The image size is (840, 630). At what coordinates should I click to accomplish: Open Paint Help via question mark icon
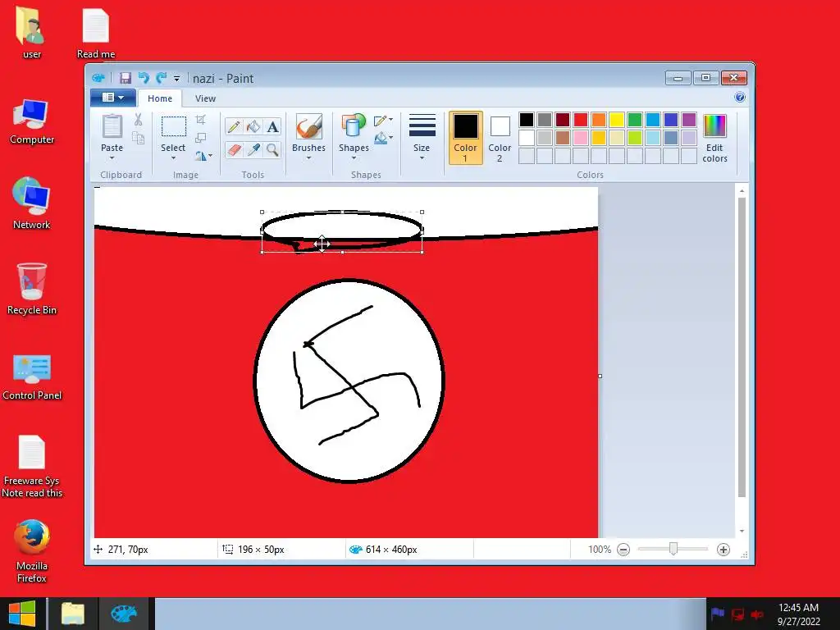click(740, 97)
